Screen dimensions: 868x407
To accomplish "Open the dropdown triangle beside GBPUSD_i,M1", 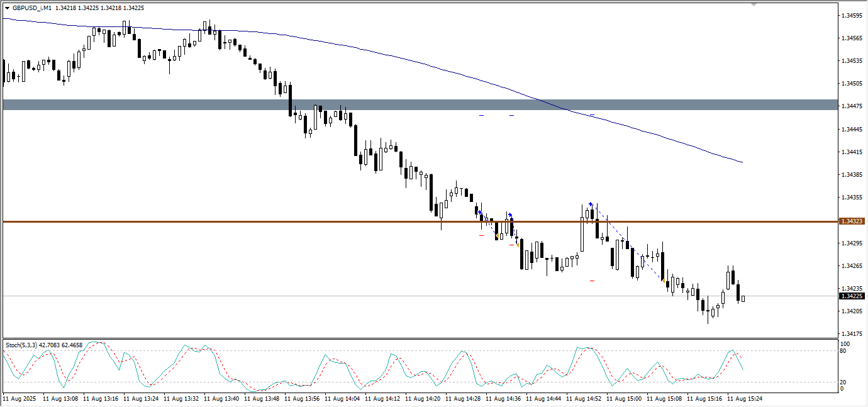I will tap(7, 8).
